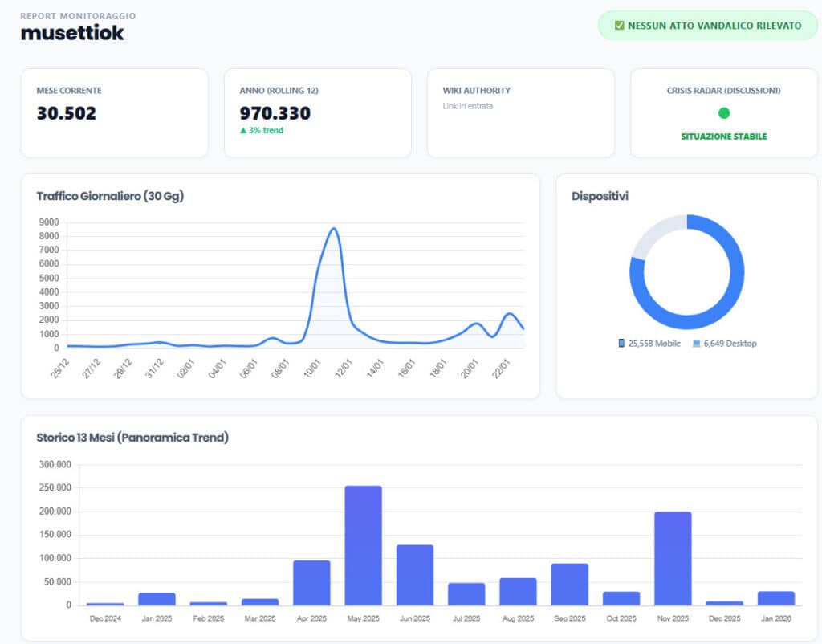Click the musettiok report title

coord(72,33)
